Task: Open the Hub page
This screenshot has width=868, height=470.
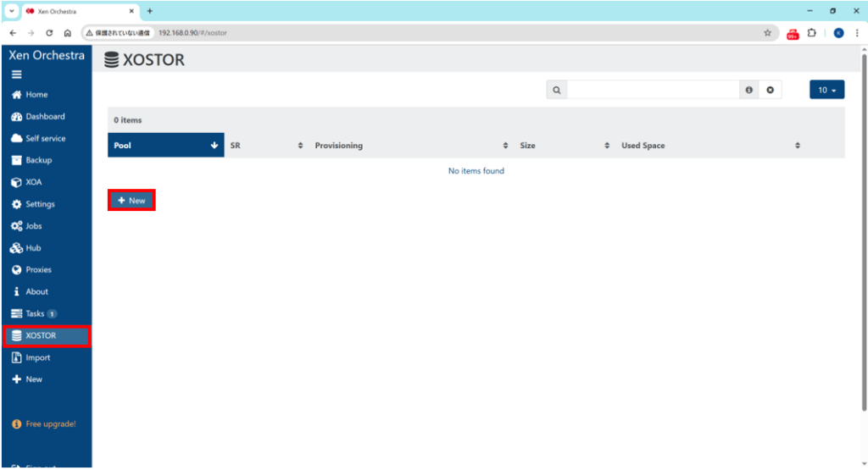Action: click(32, 248)
